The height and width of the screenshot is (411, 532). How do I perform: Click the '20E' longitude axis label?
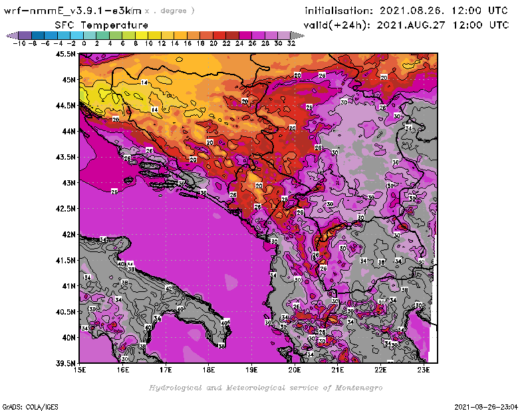click(x=295, y=370)
